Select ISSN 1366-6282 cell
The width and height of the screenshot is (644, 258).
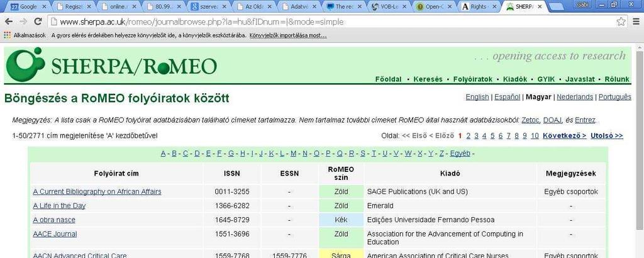click(x=231, y=205)
